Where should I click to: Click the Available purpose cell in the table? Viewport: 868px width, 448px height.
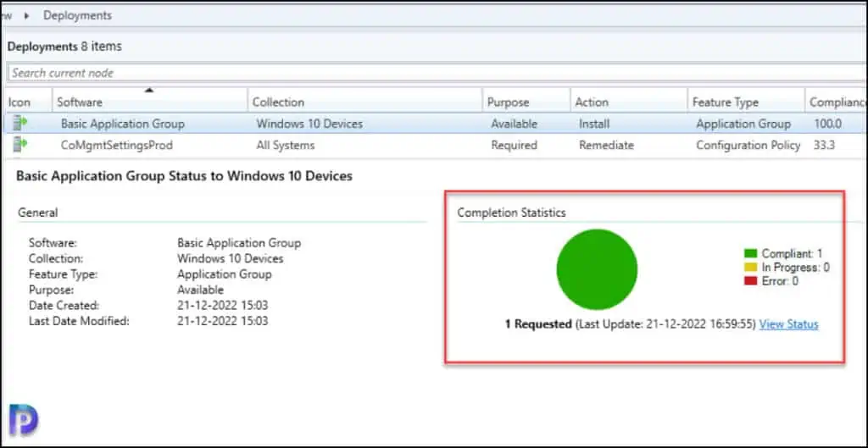[514, 124]
